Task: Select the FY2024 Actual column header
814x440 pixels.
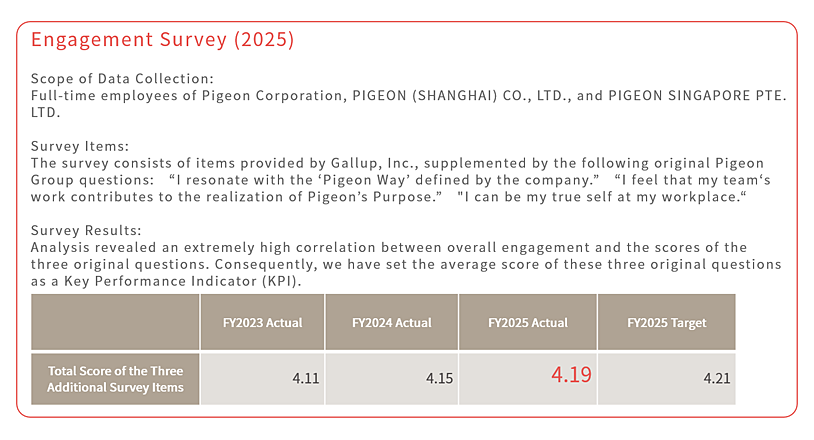Action: coord(392,323)
